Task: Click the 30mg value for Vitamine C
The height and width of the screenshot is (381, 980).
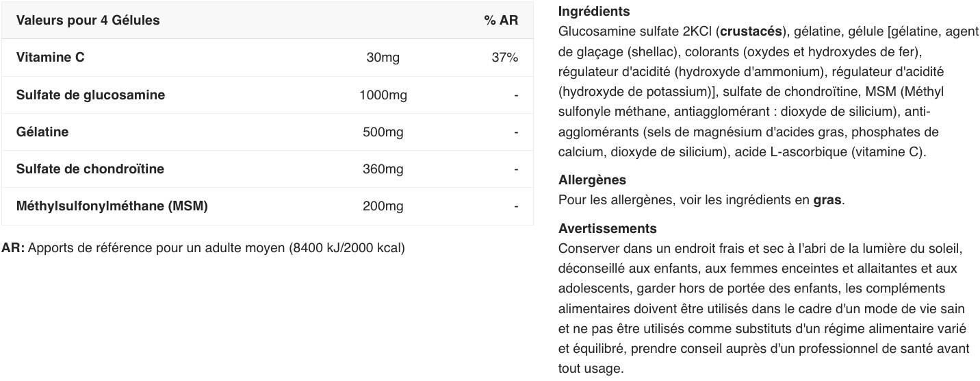Action: (383, 58)
